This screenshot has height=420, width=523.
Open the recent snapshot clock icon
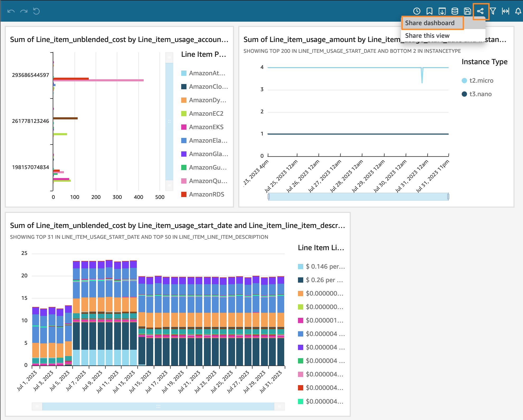click(x=417, y=11)
